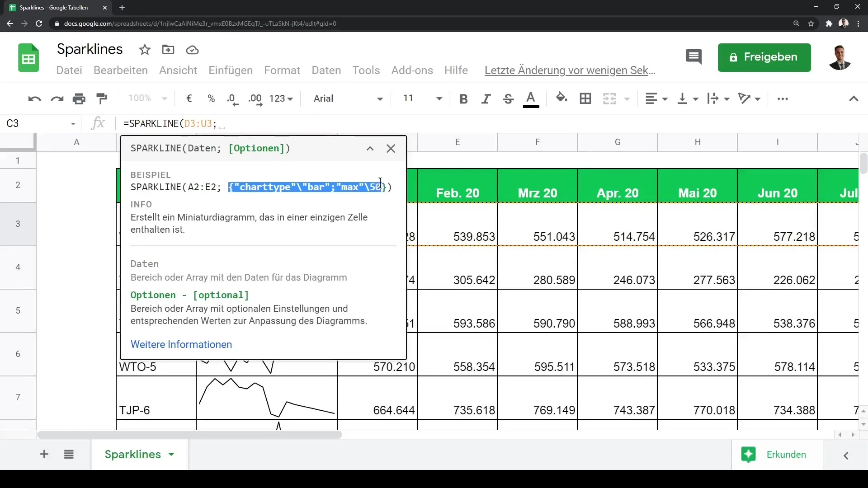This screenshot has width=868, height=488.
Task: Expand the merge cells dropdown arrow
Action: pos(627,99)
